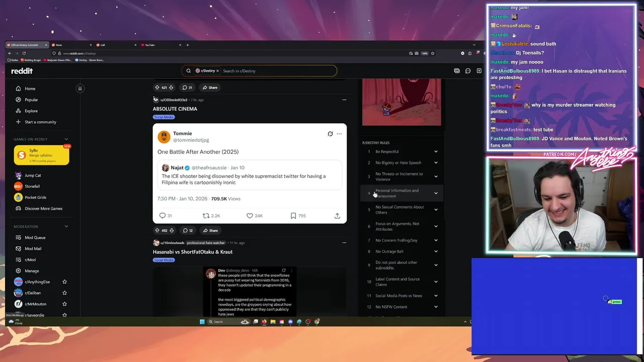Bookmark this page with the star icon
Image resolution: width=644 pixels, height=362 pixels.
coord(432,53)
